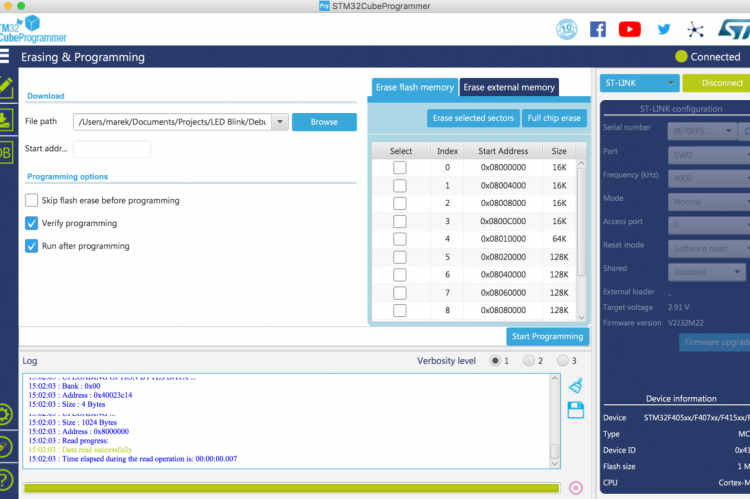
Task: Set verbosity level to 3
Action: tap(563, 360)
